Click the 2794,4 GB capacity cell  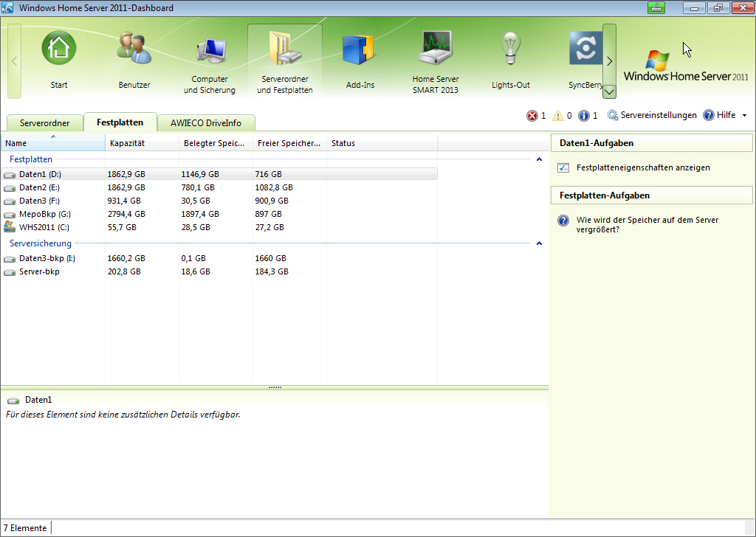(x=126, y=215)
